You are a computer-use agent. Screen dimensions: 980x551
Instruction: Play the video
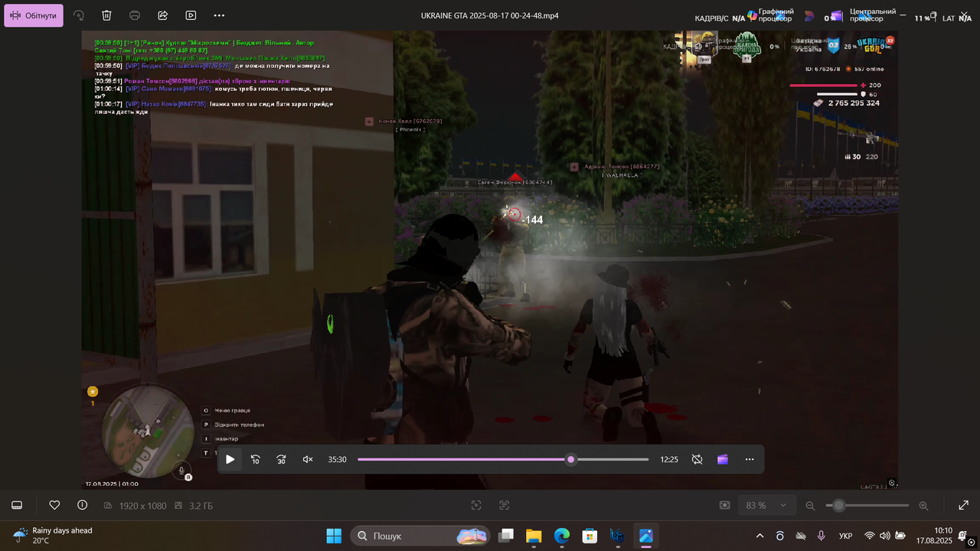pos(230,459)
